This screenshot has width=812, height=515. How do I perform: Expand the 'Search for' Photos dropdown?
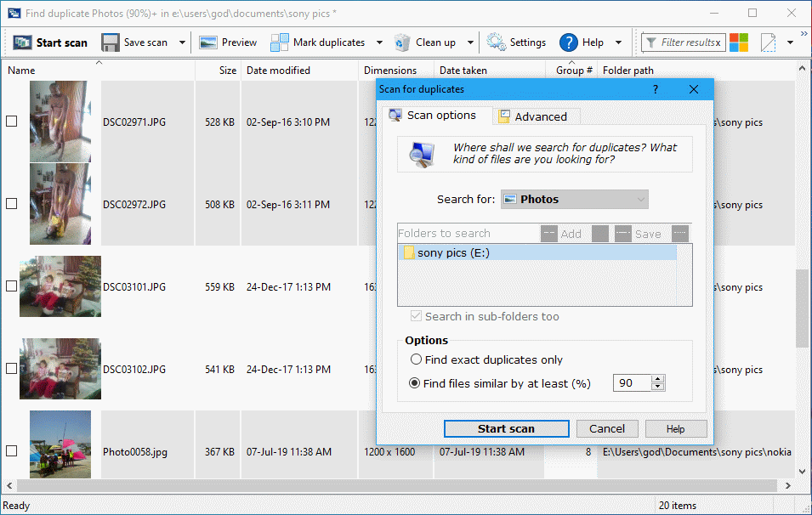coord(574,199)
